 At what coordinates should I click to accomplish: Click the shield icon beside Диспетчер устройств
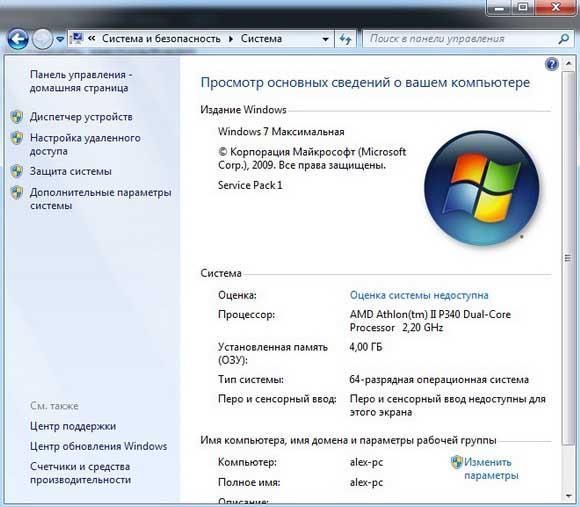point(17,117)
